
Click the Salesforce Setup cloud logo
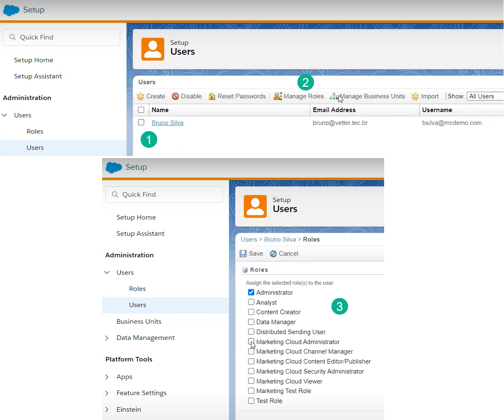pyautogui.click(x=10, y=10)
